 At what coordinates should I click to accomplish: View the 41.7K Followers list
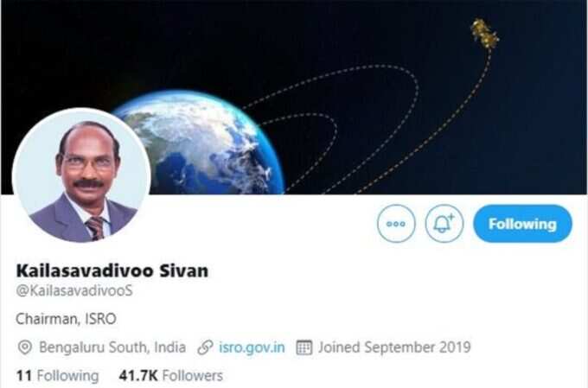click(170, 376)
